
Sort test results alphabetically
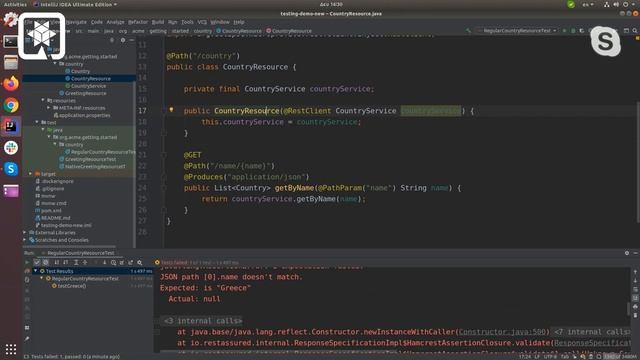pos(57,262)
